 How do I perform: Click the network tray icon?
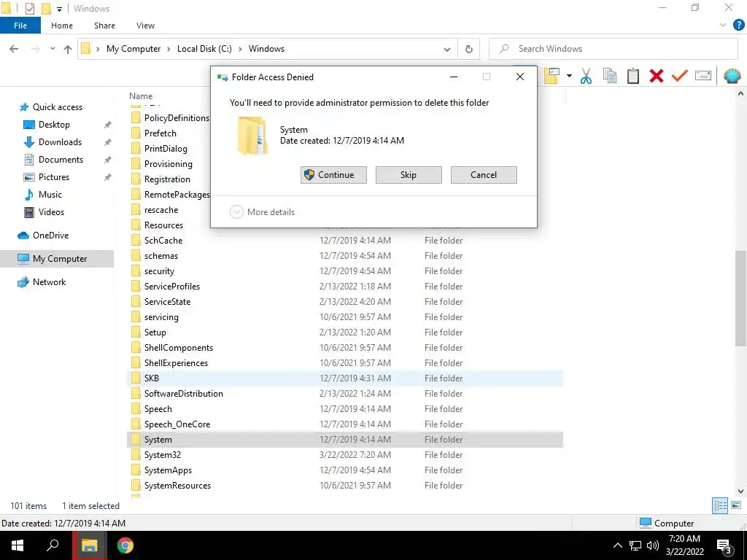[635, 545]
